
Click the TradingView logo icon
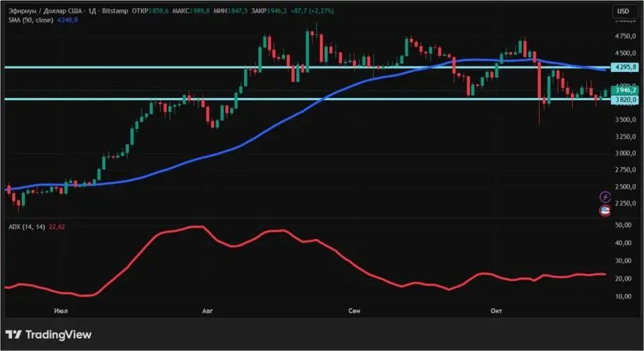(13, 335)
